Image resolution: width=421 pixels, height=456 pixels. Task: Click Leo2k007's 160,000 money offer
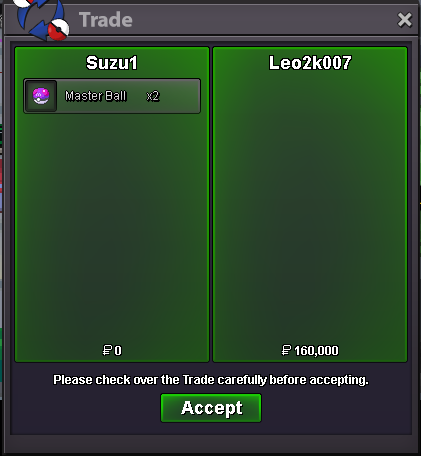click(x=316, y=351)
